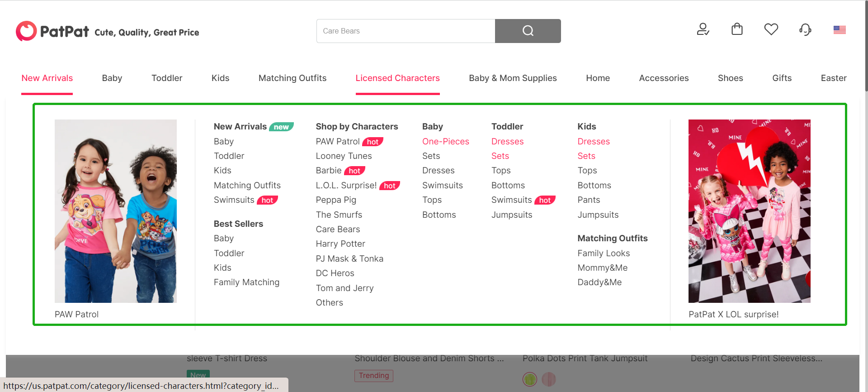Click the Trending tag on product
Viewport: 868px width, 392px height.
[x=374, y=376]
